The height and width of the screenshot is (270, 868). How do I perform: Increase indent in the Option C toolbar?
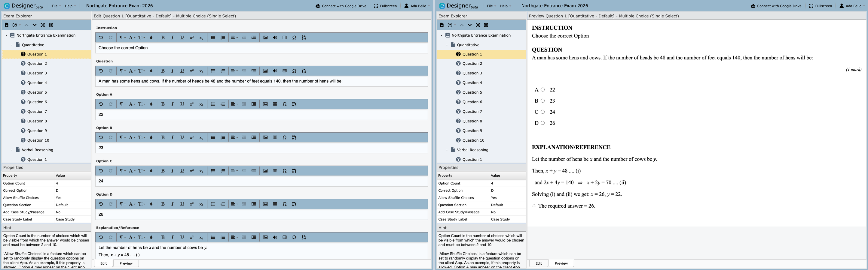(x=254, y=171)
